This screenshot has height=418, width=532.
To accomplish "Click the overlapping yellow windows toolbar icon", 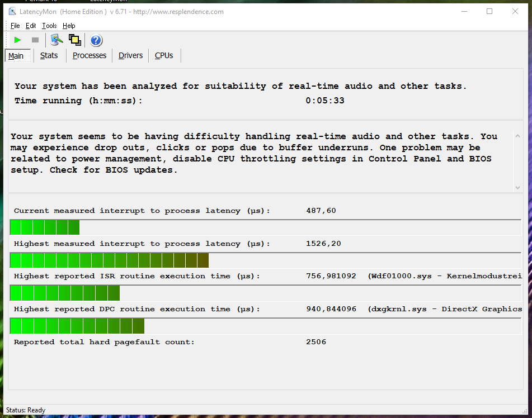I will [75, 40].
